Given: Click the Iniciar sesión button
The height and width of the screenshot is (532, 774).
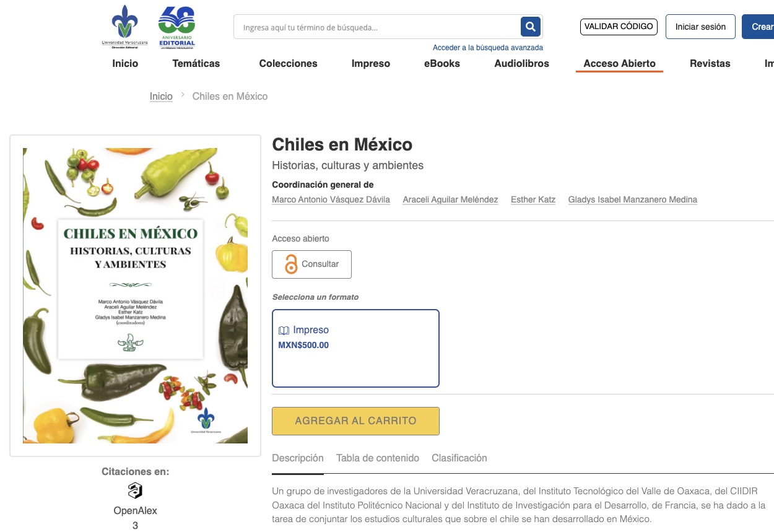Looking at the screenshot, I should click(700, 27).
